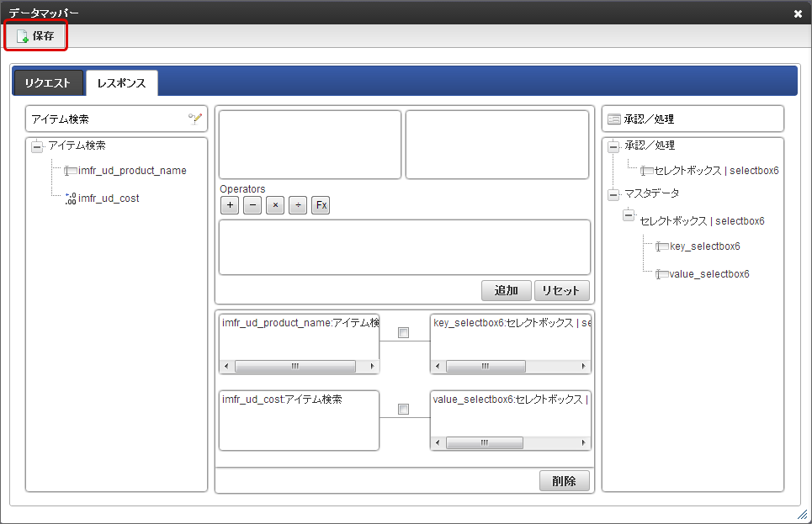Image resolution: width=812 pixels, height=524 pixels.
Task: Select the value_selectbox6 field icon in tree
Action: point(662,274)
